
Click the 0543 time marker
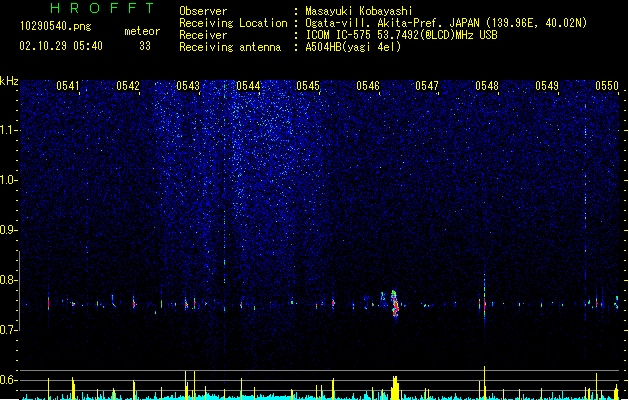pos(188,86)
